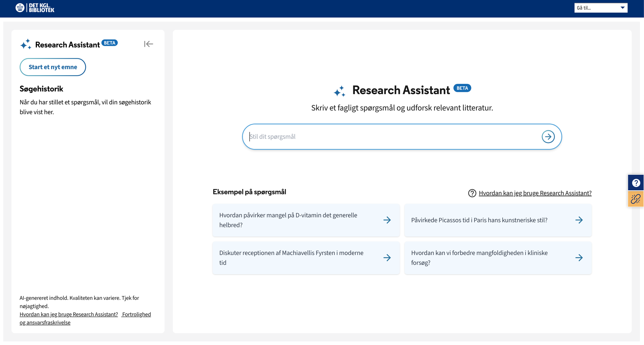
Task: Click arrow on the Picasso question card
Action: pyautogui.click(x=579, y=220)
